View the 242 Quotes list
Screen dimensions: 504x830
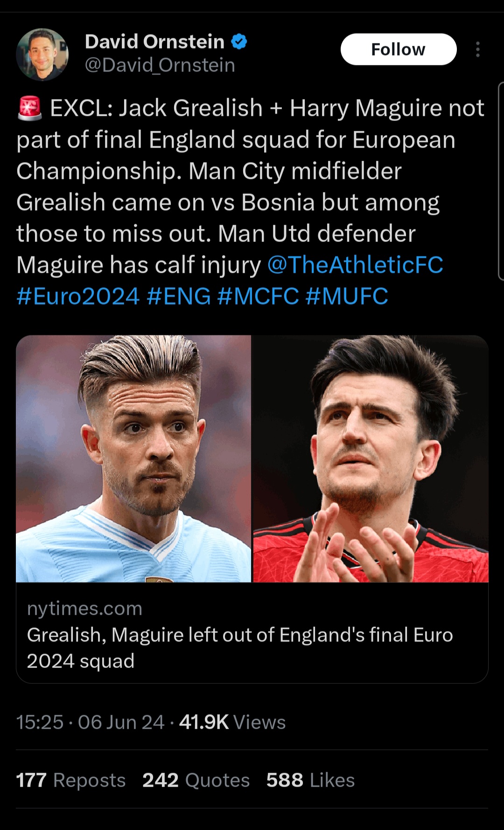(196, 780)
